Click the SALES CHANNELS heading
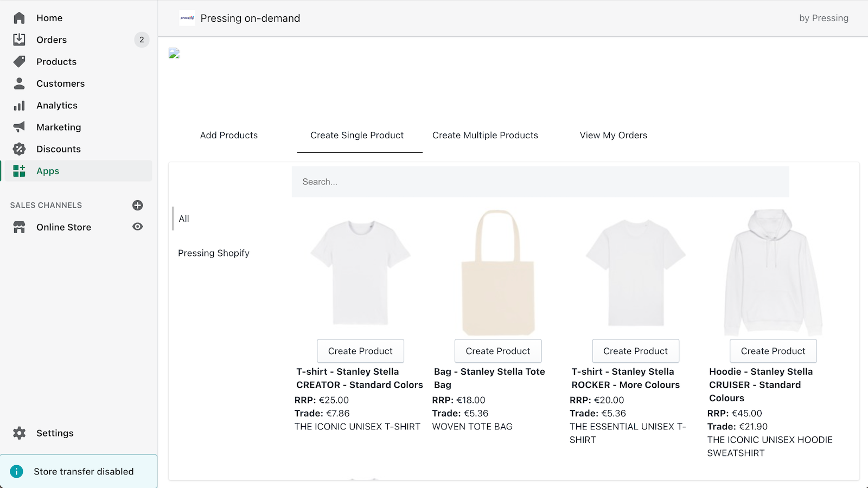Screen dimensions: 868x488 click(46, 205)
